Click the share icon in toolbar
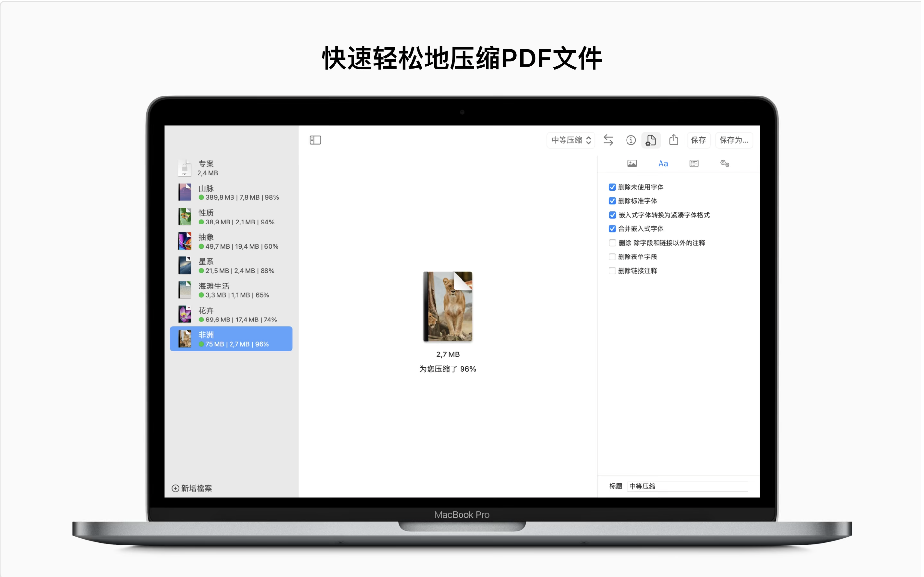The image size is (924, 577). (673, 140)
